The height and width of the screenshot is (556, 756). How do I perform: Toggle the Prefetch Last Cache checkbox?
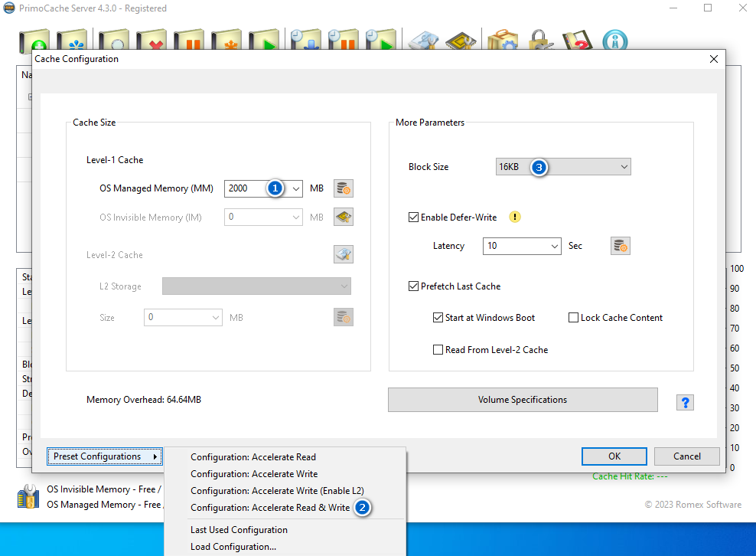click(x=413, y=286)
